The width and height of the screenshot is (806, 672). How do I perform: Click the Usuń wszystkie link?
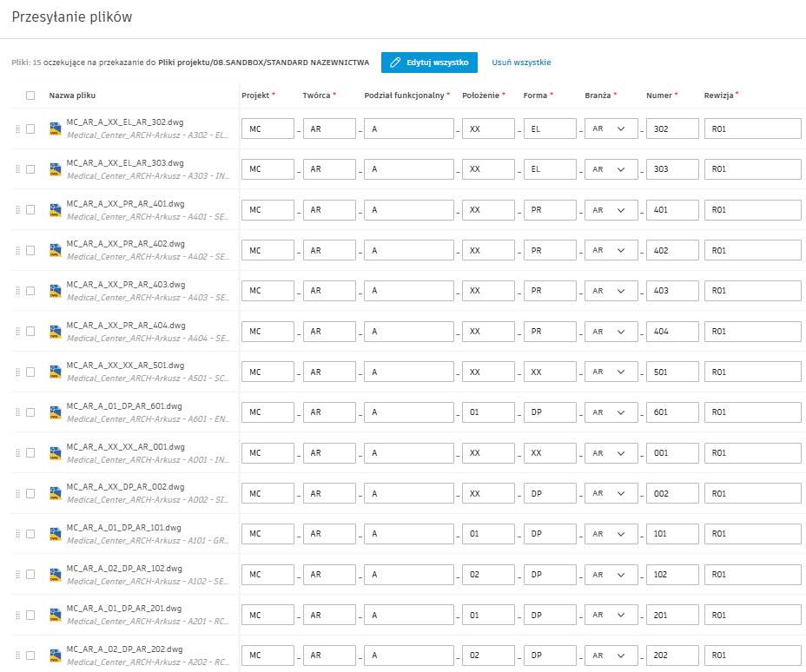click(521, 63)
